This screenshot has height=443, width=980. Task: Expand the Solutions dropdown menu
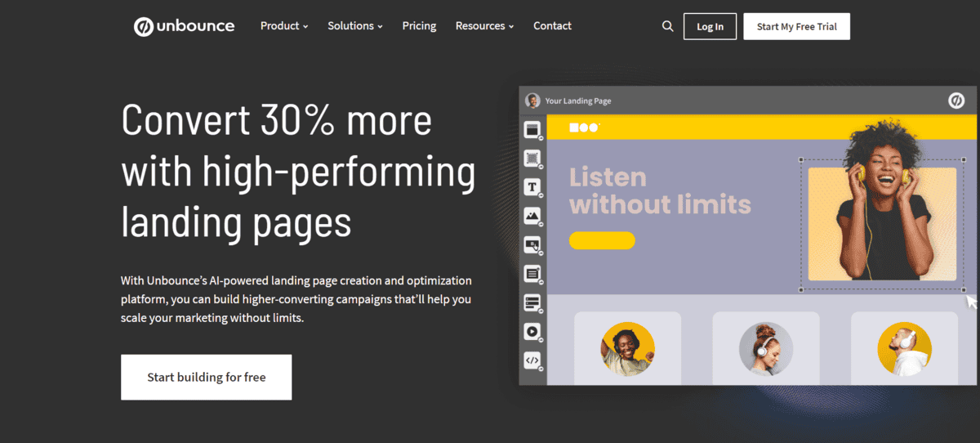tap(354, 26)
